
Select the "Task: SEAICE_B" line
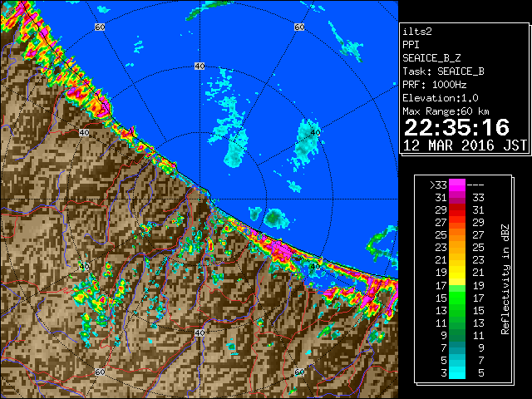coord(443,71)
